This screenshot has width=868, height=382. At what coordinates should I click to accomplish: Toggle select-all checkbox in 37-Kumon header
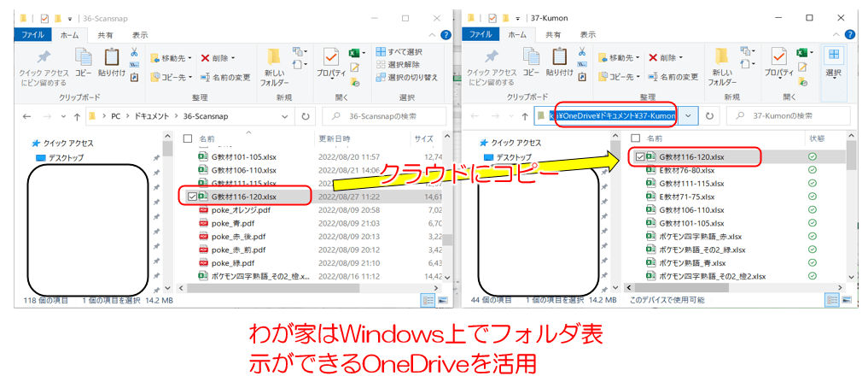[x=636, y=138]
